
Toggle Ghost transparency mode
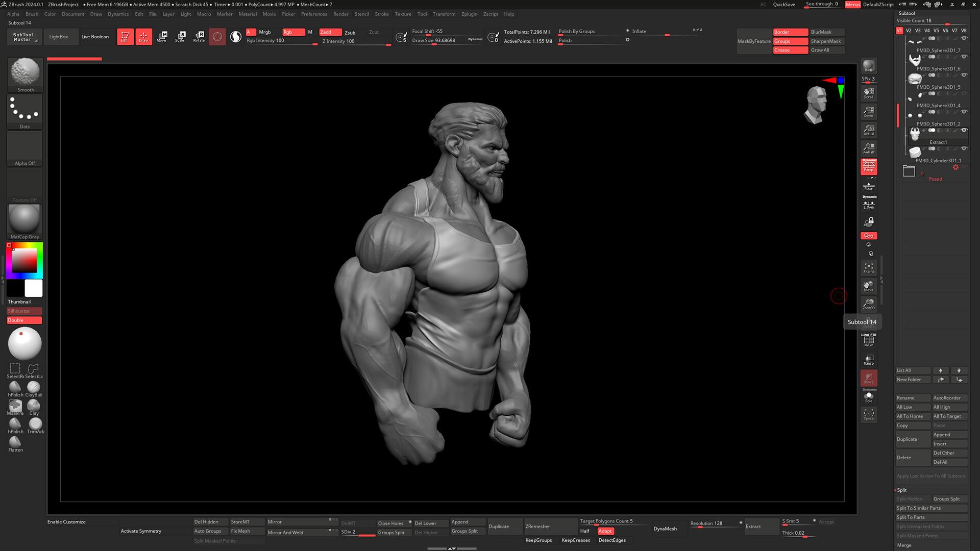coord(868,379)
